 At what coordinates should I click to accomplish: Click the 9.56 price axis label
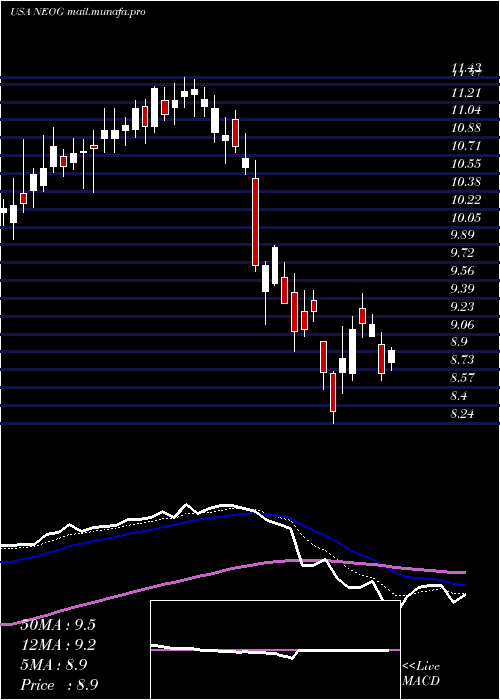pyautogui.click(x=462, y=271)
